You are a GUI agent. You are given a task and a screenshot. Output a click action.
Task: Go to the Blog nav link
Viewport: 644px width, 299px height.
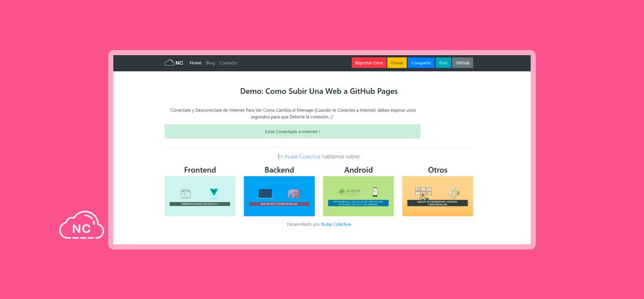click(x=210, y=63)
